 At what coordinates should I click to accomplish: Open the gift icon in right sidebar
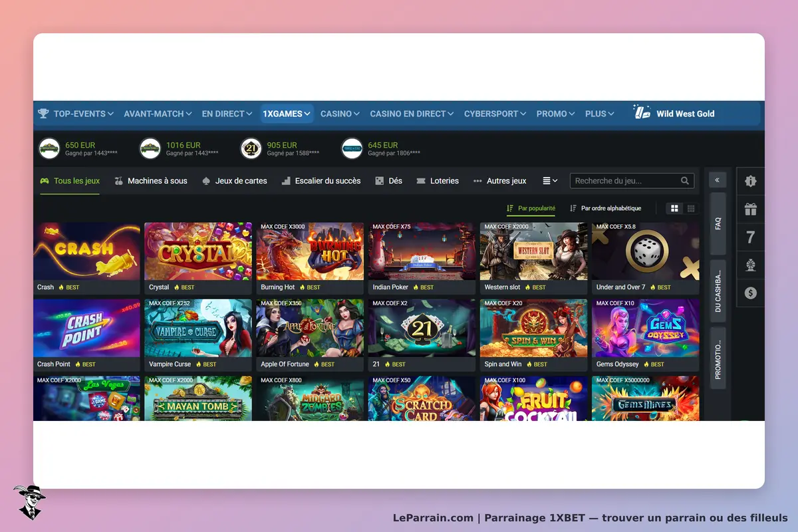click(x=751, y=209)
